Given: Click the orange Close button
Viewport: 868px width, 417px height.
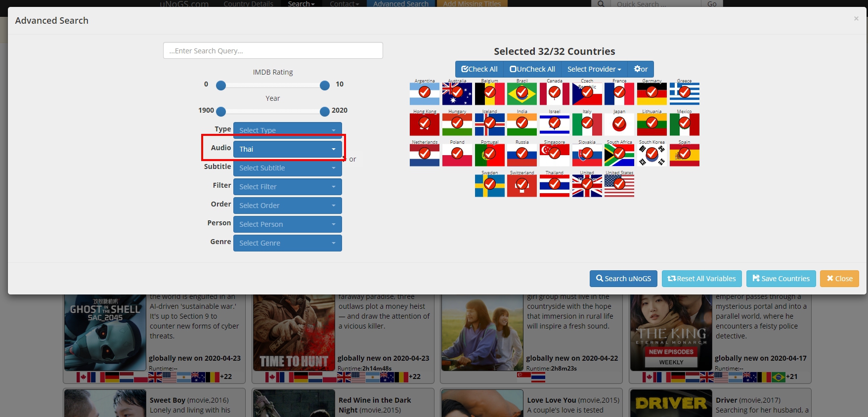Looking at the screenshot, I should pyautogui.click(x=839, y=279).
